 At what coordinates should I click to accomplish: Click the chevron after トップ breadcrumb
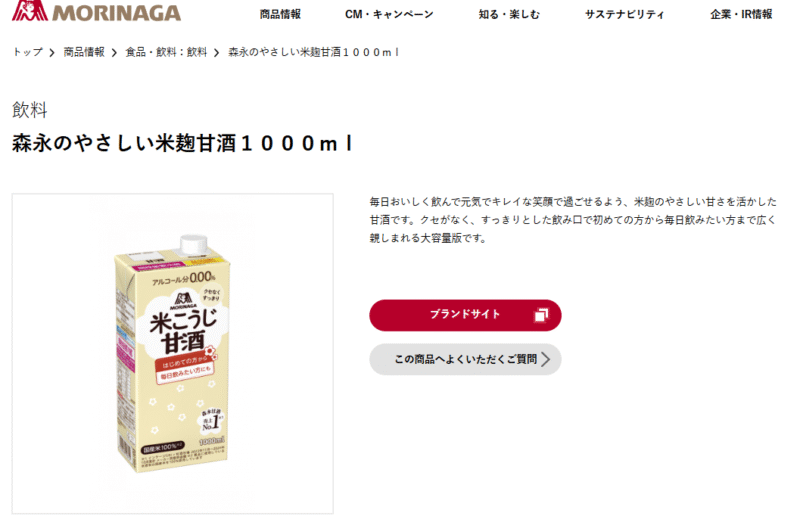[x=52, y=53]
